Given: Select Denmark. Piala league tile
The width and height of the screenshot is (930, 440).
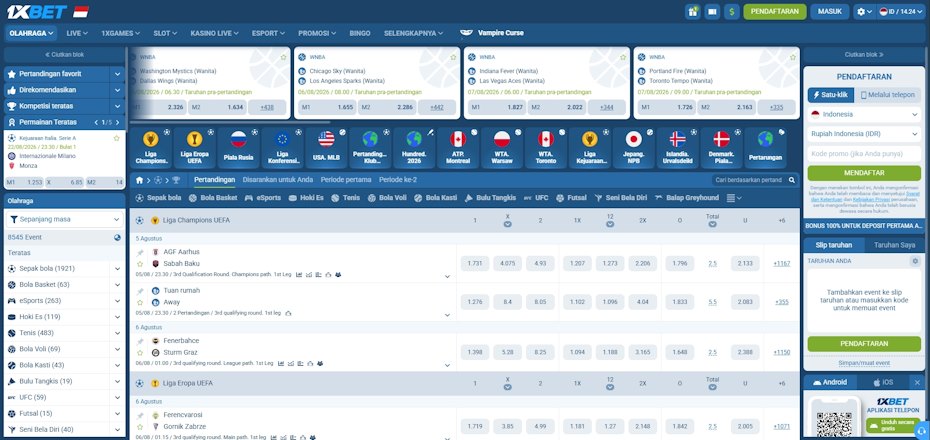Looking at the screenshot, I should [721, 148].
